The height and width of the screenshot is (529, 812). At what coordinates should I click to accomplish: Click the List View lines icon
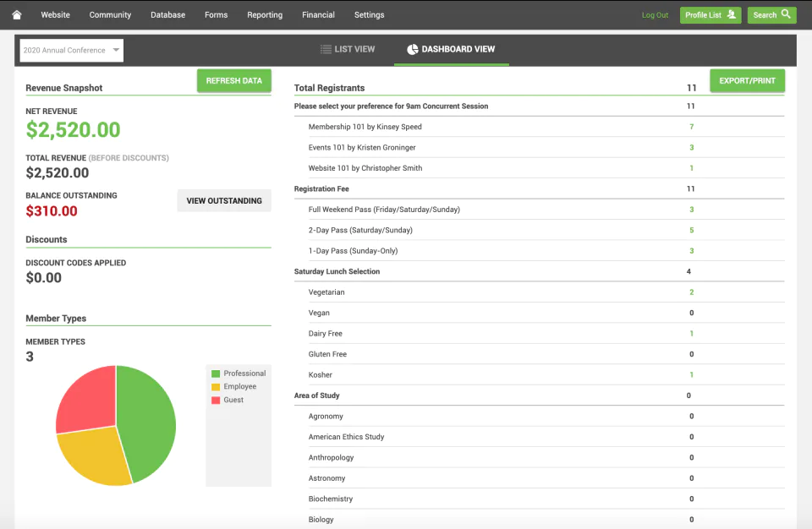[326, 50]
